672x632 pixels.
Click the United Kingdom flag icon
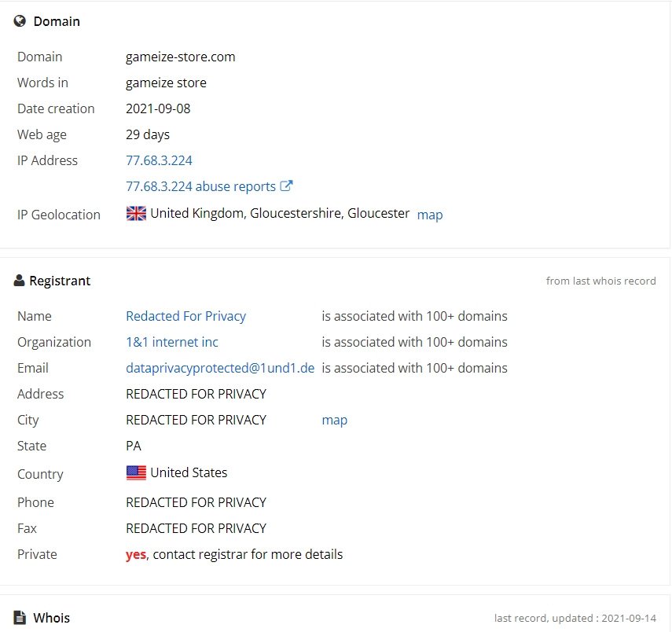(136, 214)
